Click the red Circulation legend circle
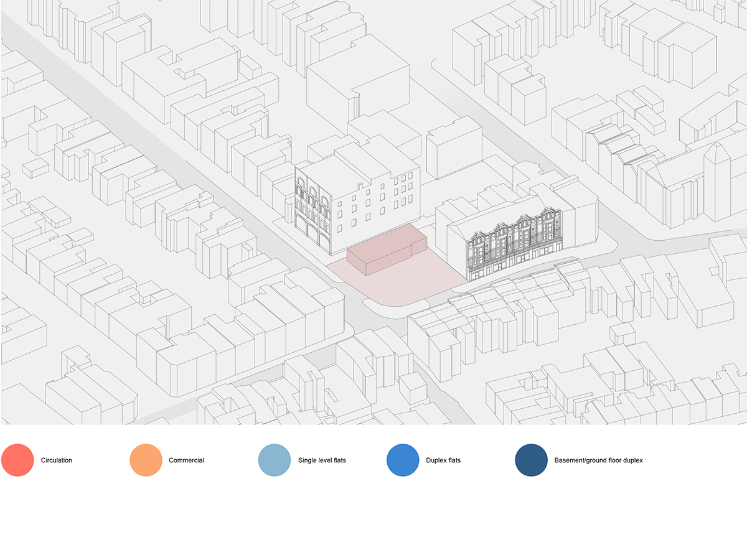 tap(17, 460)
